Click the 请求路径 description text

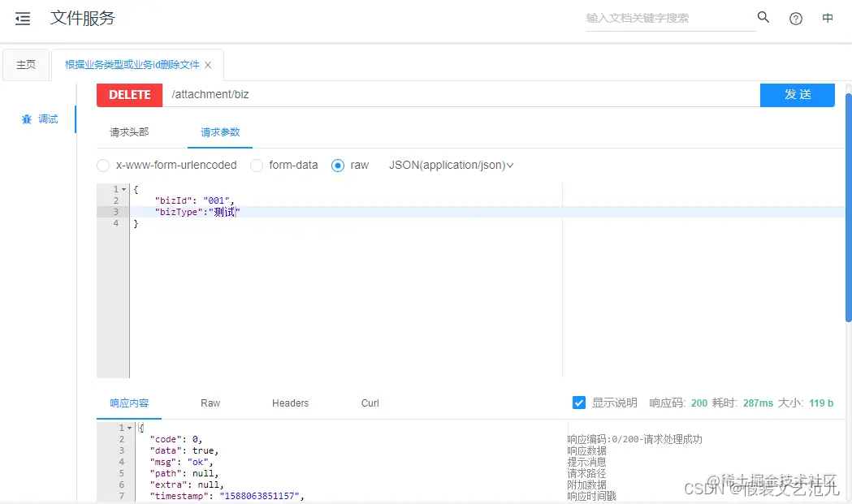(587, 473)
